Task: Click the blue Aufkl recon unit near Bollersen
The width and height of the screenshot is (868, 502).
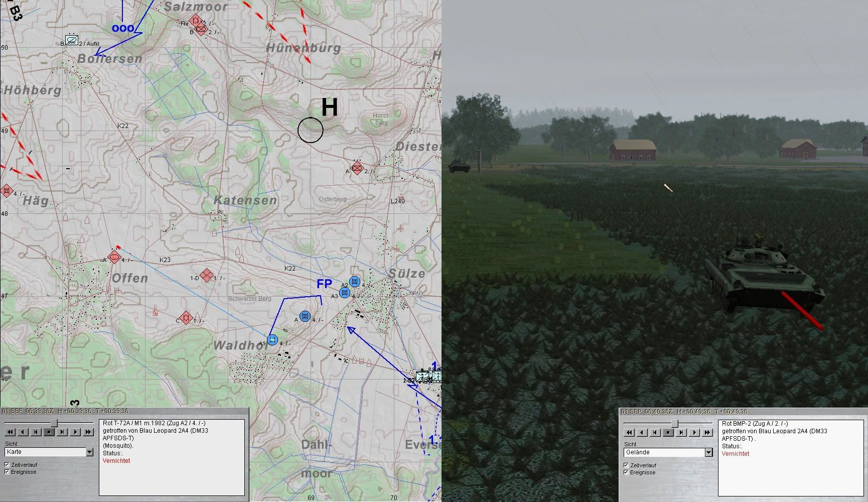Action: pyautogui.click(x=72, y=40)
